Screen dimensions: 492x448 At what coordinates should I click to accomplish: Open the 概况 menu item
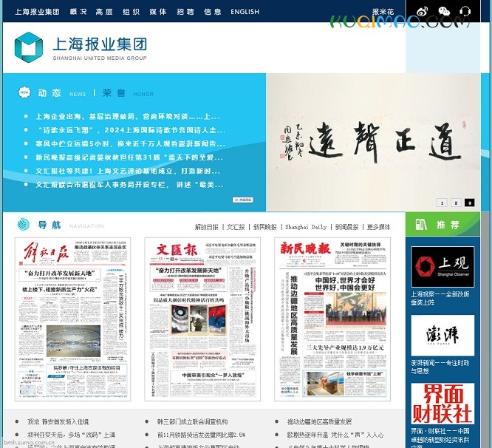coord(78,12)
